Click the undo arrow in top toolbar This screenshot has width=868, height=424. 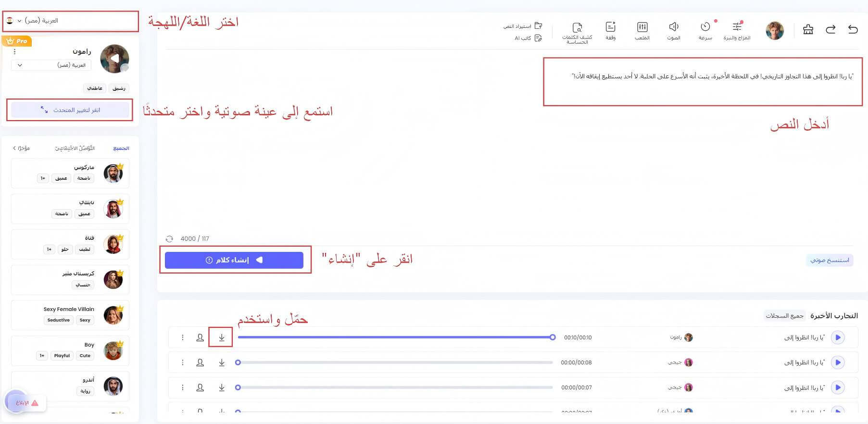853,29
